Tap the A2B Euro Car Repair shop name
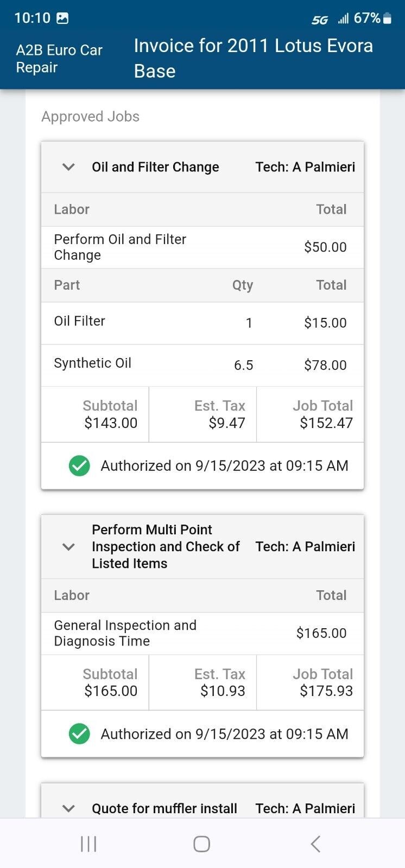 (x=59, y=59)
